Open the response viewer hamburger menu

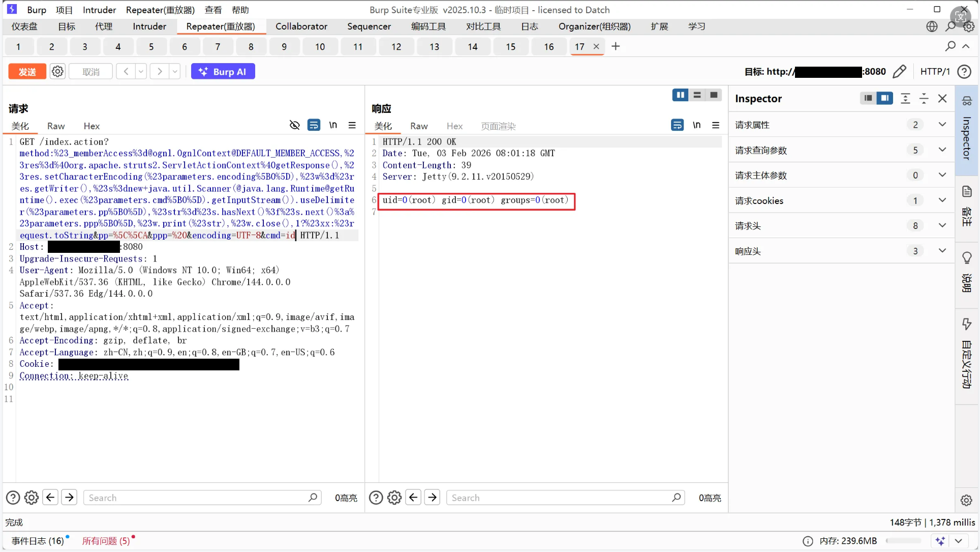coord(716,125)
